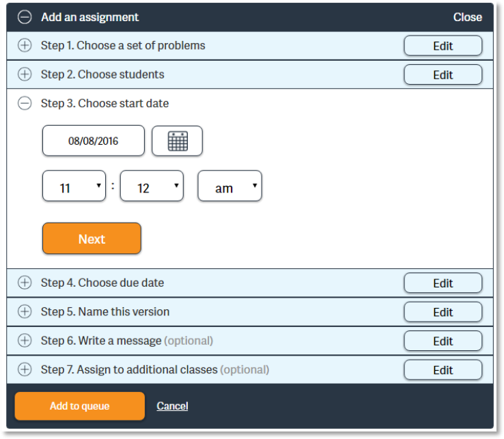Open the calendar date picker
Viewport: 504px width, 439px height.
pos(177,141)
